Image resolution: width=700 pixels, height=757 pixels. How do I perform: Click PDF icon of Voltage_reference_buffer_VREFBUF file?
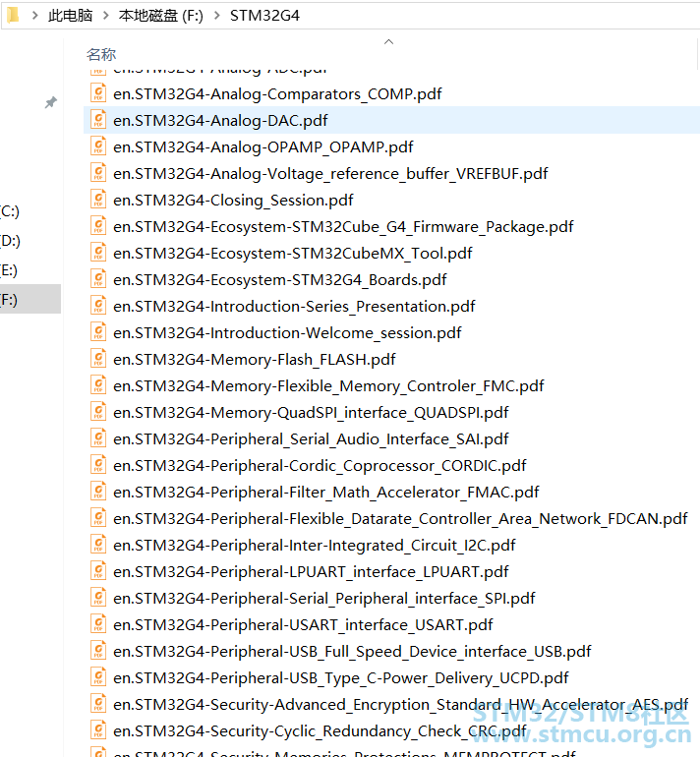[98, 172]
